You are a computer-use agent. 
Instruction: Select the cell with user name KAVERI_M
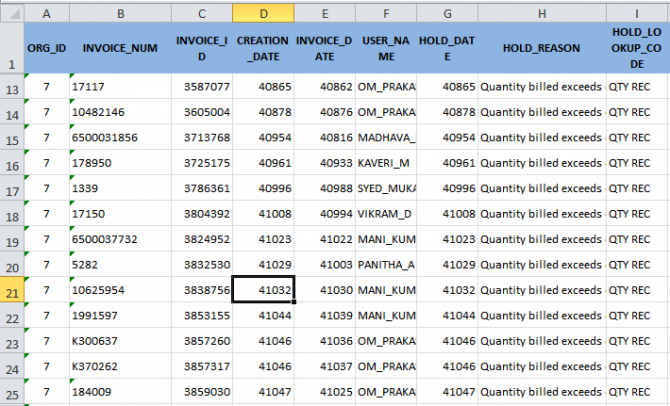(x=386, y=163)
